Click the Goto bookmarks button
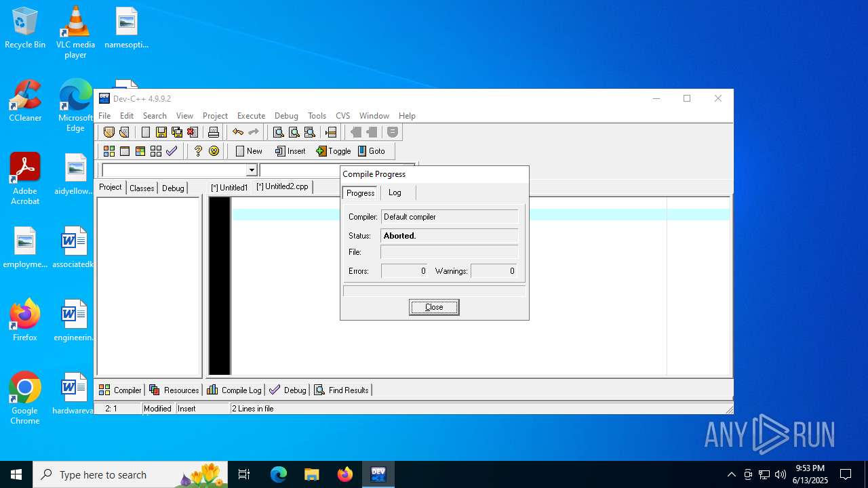Viewport: 868px width, 488px height. pos(372,151)
